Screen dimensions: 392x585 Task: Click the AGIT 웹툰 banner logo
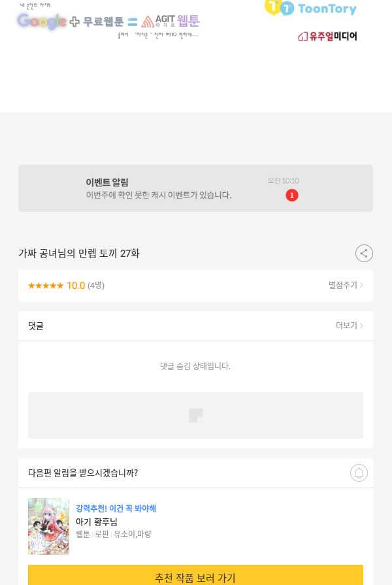click(171, 22)
